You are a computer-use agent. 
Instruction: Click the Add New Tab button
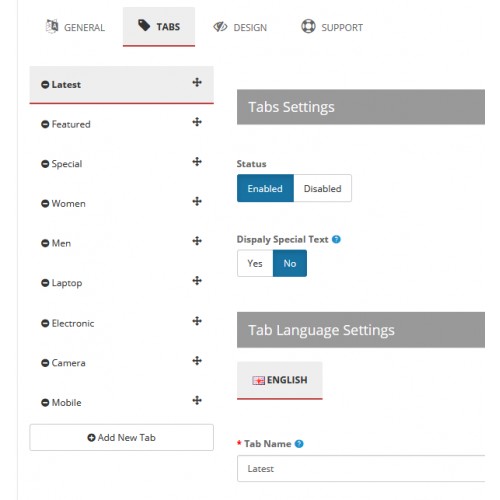point(122,437)
